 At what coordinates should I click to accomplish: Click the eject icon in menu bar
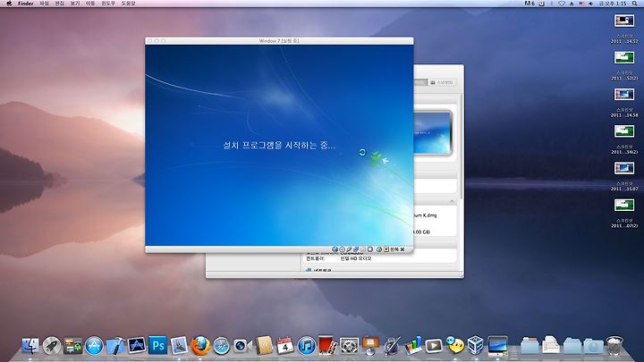coord(572,4)
